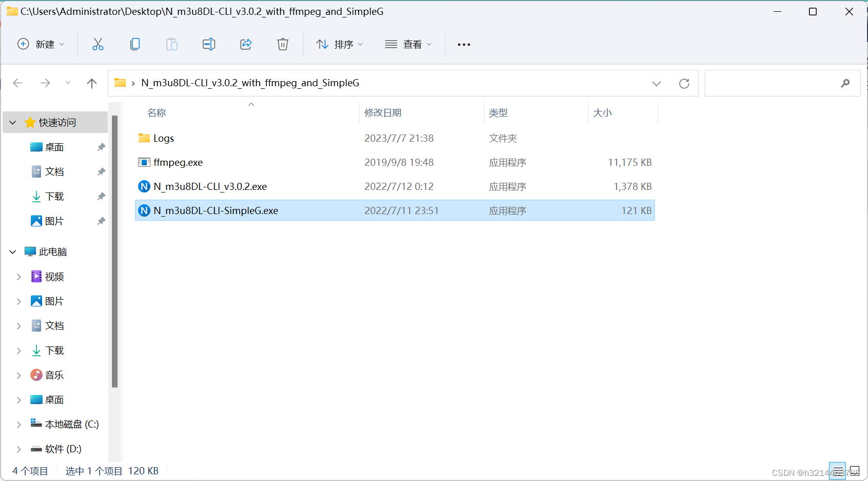
Task: Open ffmpeg.exe from the file list
Action: tap(178, 162)
